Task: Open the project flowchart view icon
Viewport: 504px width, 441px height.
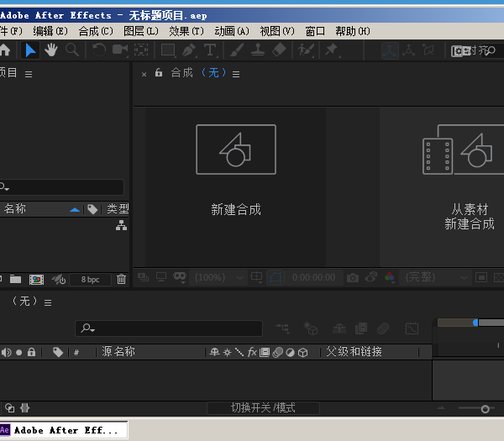Action: (x=121, y=225)
